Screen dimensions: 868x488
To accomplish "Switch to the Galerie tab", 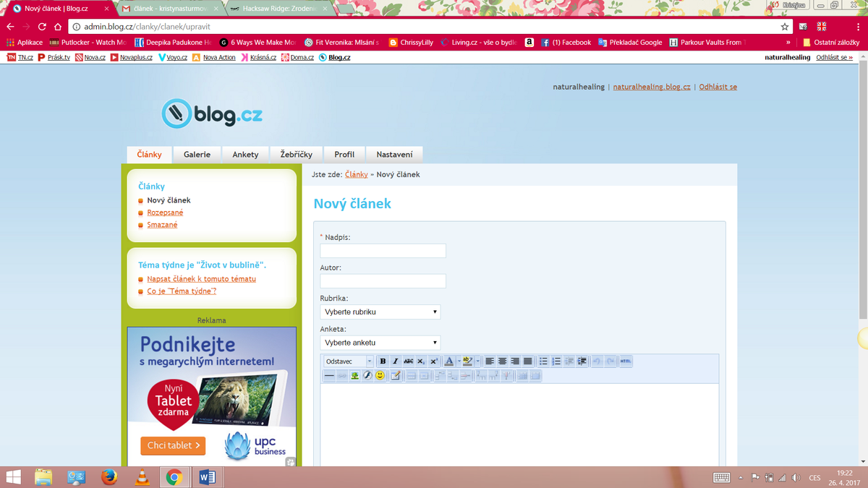I will tap(197, 155).
